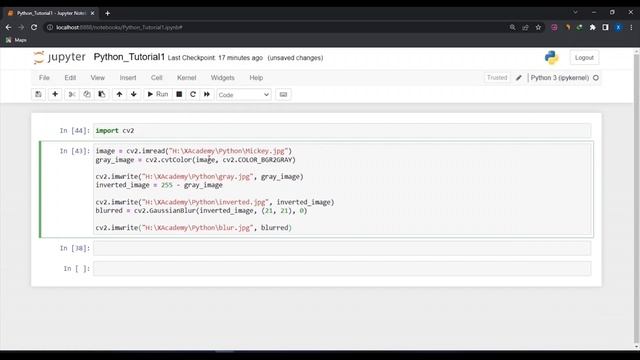
Task: Cut selected cells with the scissors icon
Action: [x=72, y=94]
